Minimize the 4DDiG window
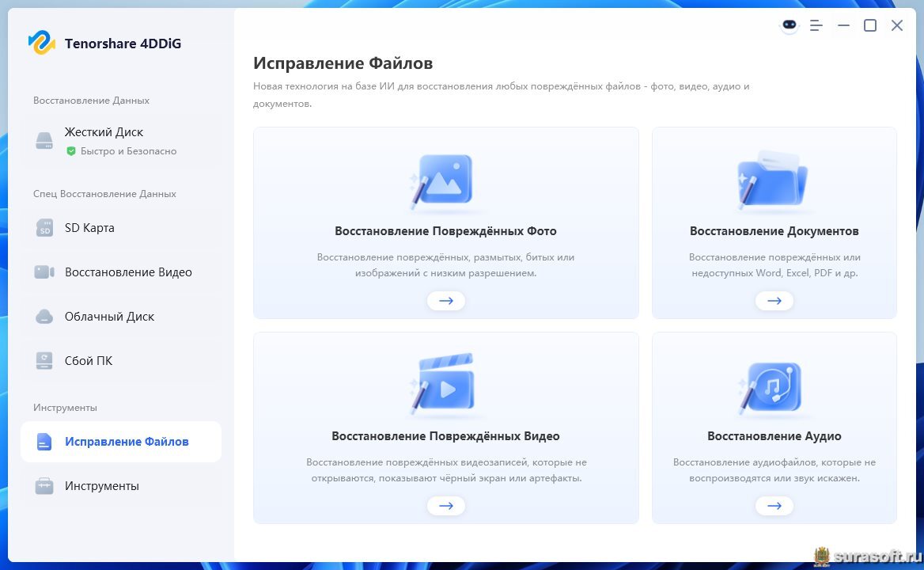 (843, 25)
